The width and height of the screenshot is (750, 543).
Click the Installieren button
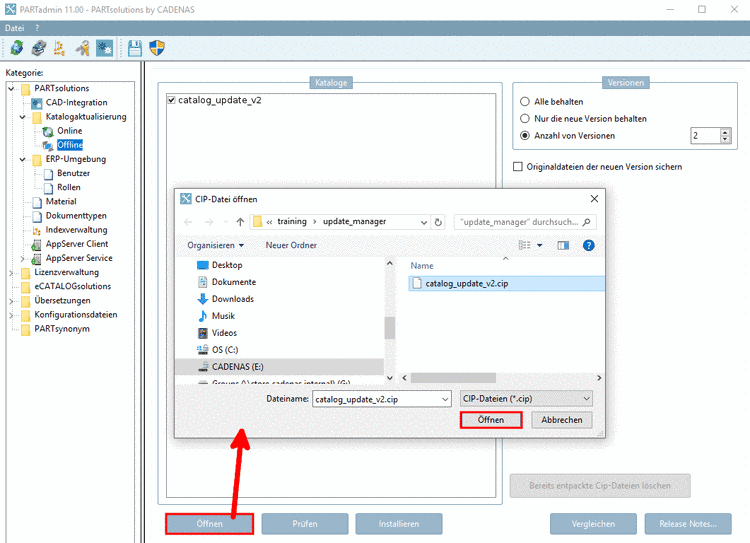pos(398,524)
